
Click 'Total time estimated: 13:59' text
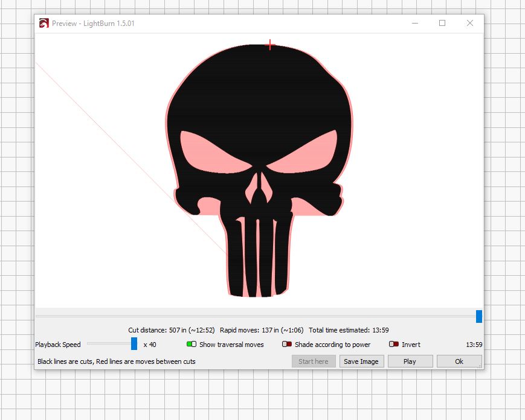pyautogui.click(x=349, y=330)
